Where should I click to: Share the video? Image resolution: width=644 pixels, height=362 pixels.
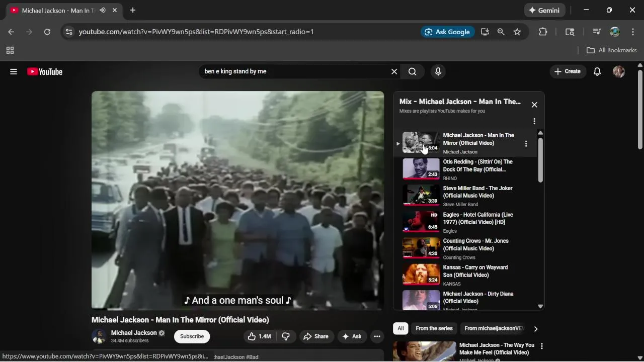316,336
